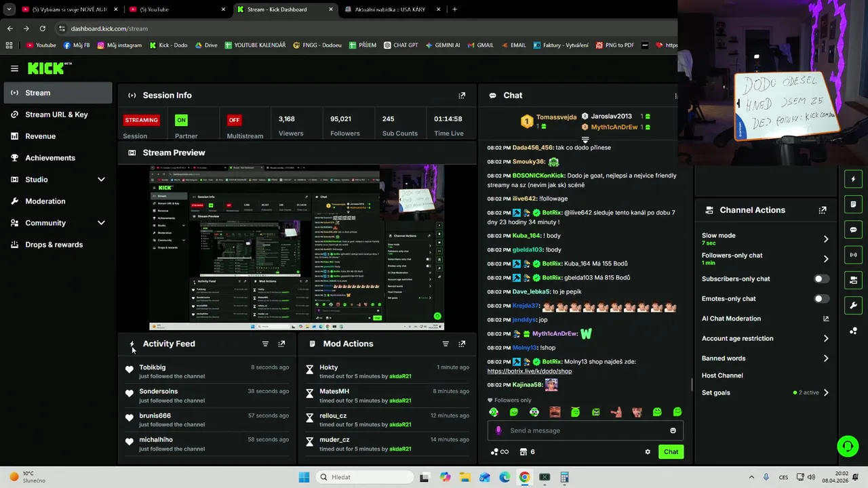This screenshot has height=488, width=868.
Task: Switch to the YouTube browser tab
Action: [178, 9]
